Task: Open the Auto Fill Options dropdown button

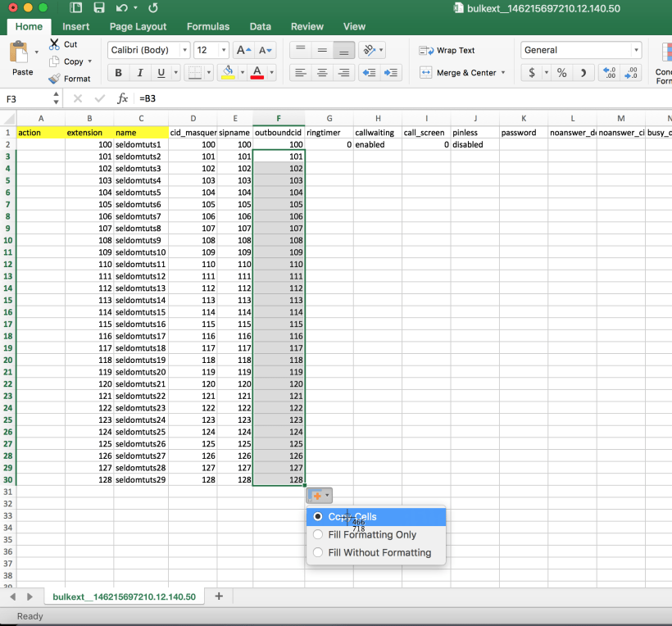Action: (x=319, y=496)
